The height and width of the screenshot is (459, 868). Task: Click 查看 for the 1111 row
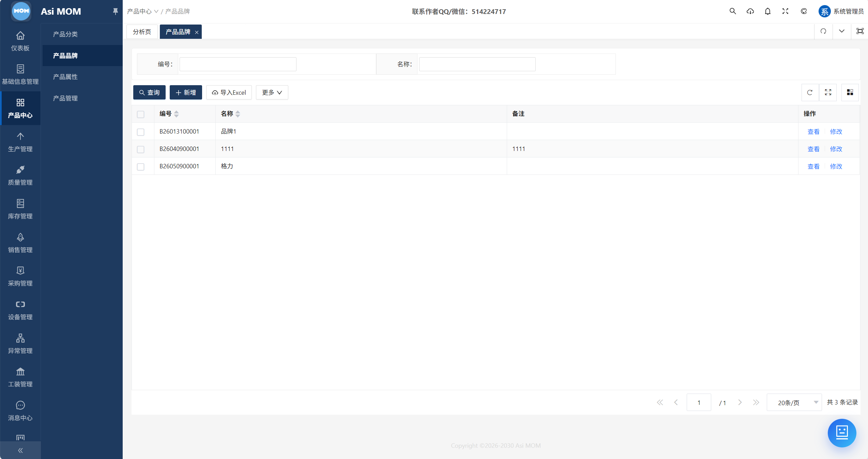pos(813,149)
